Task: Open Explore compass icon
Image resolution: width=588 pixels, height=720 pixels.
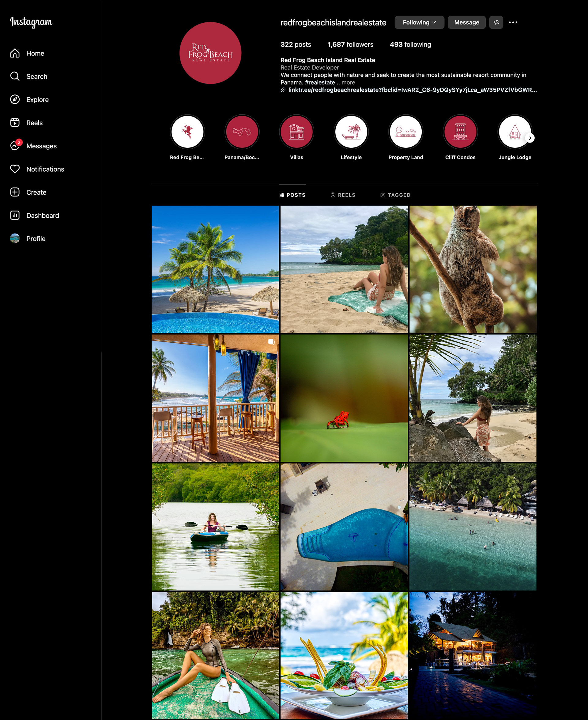Action: pyautogui.click(x=15, y=99)
